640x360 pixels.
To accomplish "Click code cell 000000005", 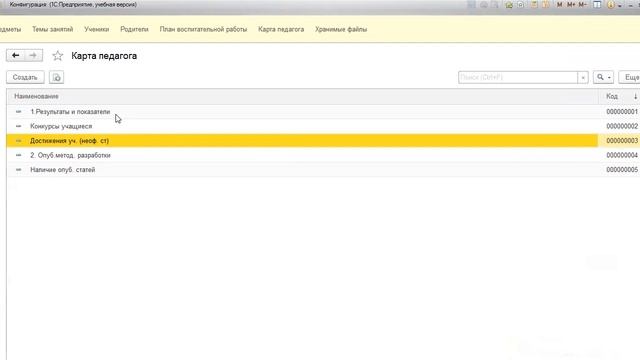I will pos(622,170).
